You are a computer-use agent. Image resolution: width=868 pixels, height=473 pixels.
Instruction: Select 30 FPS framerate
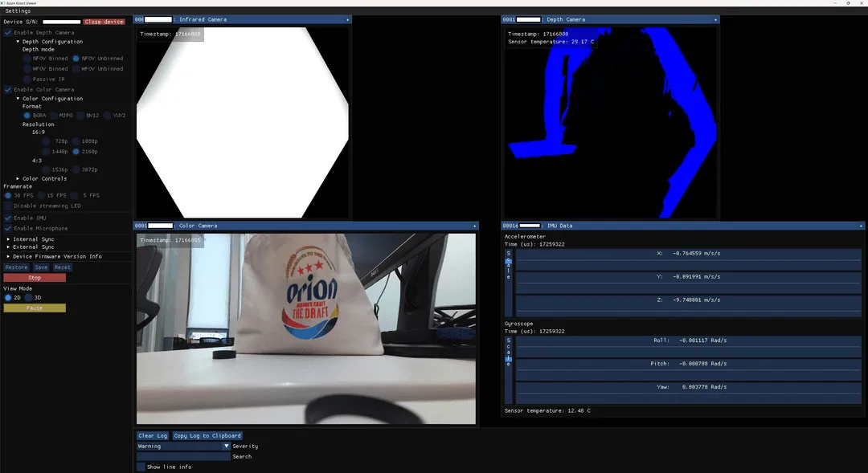coord(8,196)
